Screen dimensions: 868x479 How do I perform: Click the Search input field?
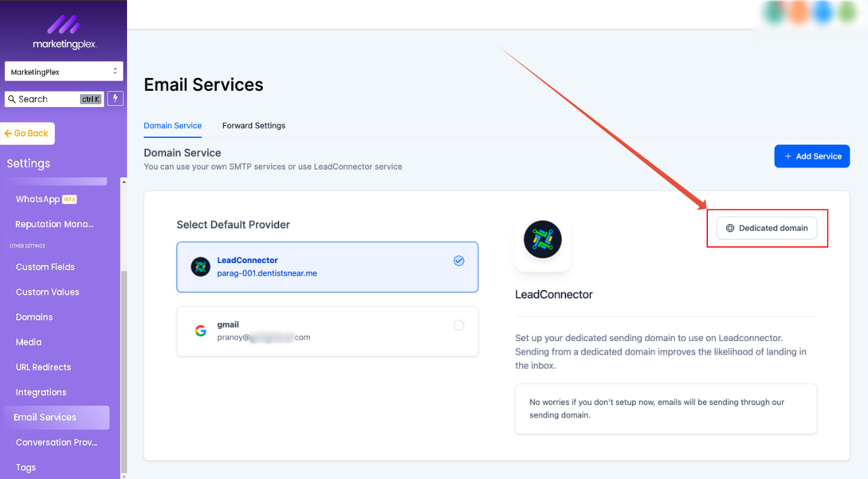pos(54,99)
